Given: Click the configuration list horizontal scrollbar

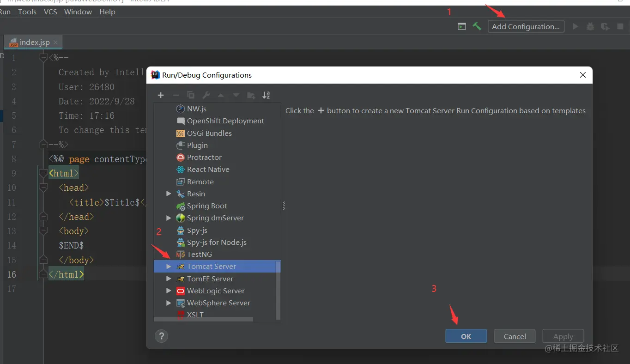Looking at the screenshot, I should pyautogui.click(x=204, y=319).
